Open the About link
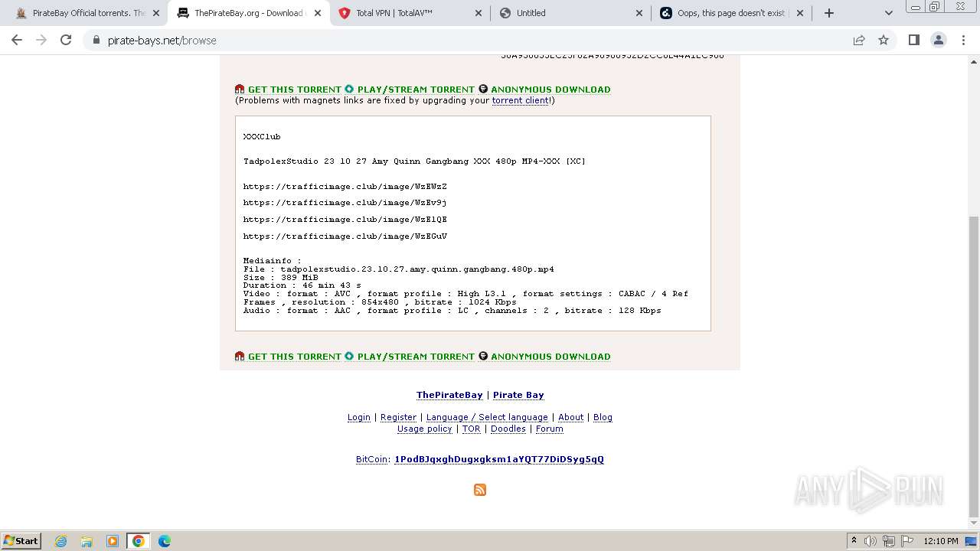This screenshot has width=980, height=551. pos(570,417)
